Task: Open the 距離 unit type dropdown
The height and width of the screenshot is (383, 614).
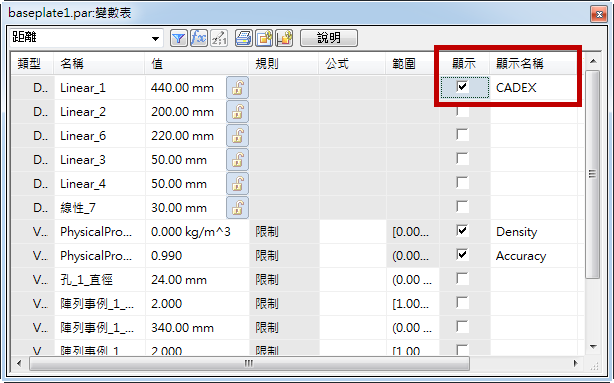Action: (155, 38)
